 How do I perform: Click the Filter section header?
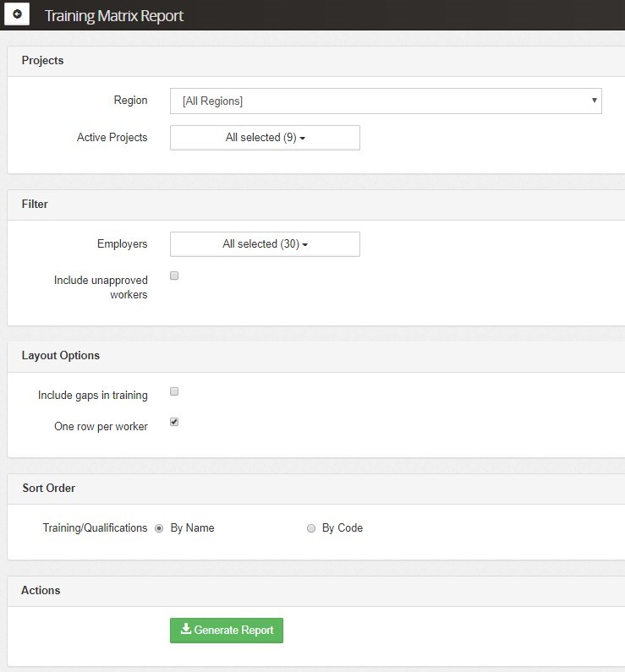[x=35, y=205]
